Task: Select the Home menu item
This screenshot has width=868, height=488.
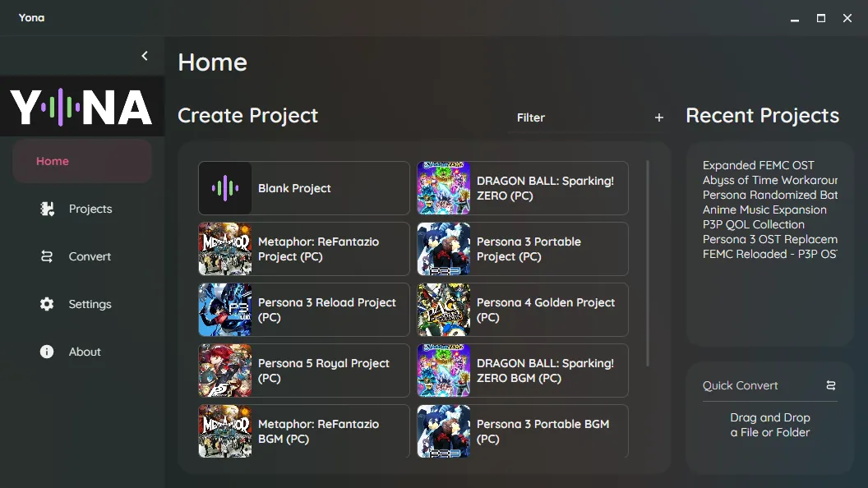Action: [x=82, y=161]
